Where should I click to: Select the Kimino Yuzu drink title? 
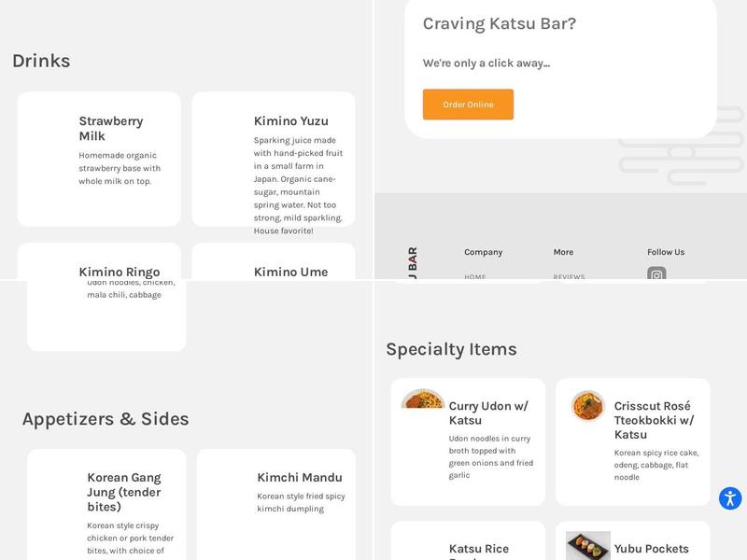tap(290, 120)
